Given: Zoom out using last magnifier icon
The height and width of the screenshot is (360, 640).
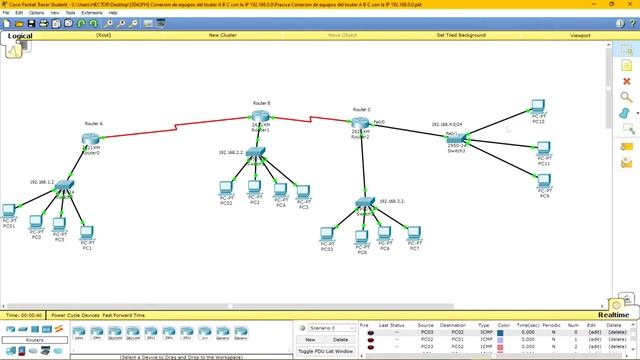Looking at the screenshot, I should (x=133, y=24).
